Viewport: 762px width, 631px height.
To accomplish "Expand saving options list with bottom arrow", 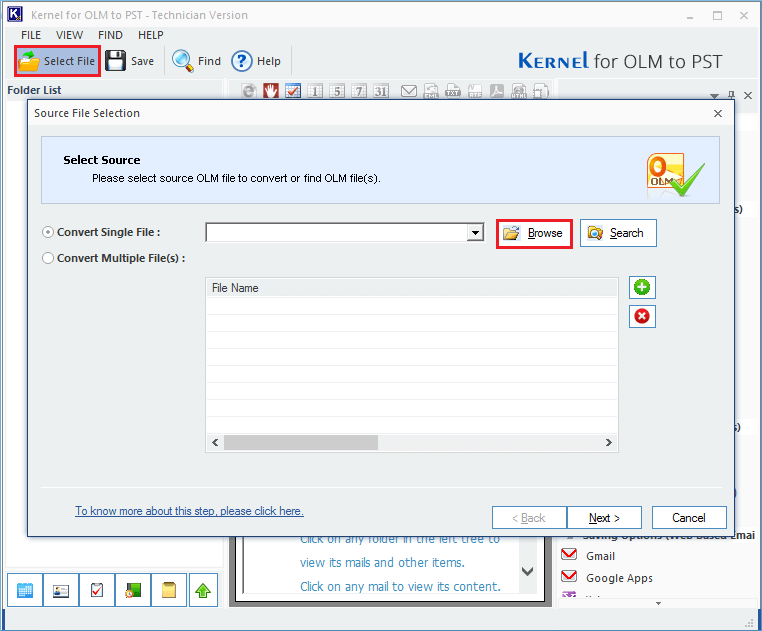I will click(658, 603).
